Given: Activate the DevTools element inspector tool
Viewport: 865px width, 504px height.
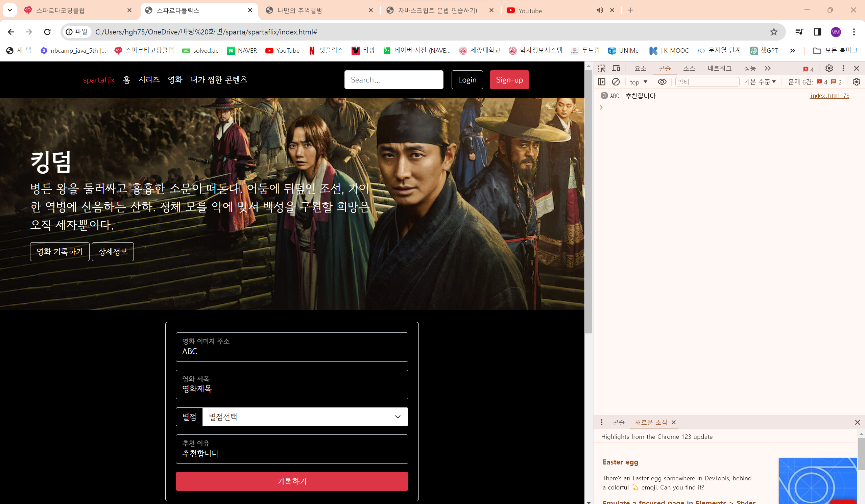Looking at the screenshot, I should click(602, 68).
